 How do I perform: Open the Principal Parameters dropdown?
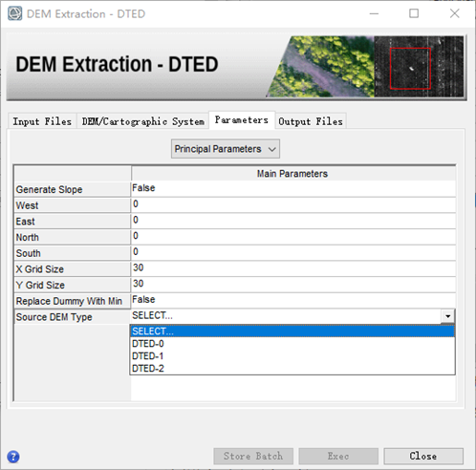(x=226, y=149)
